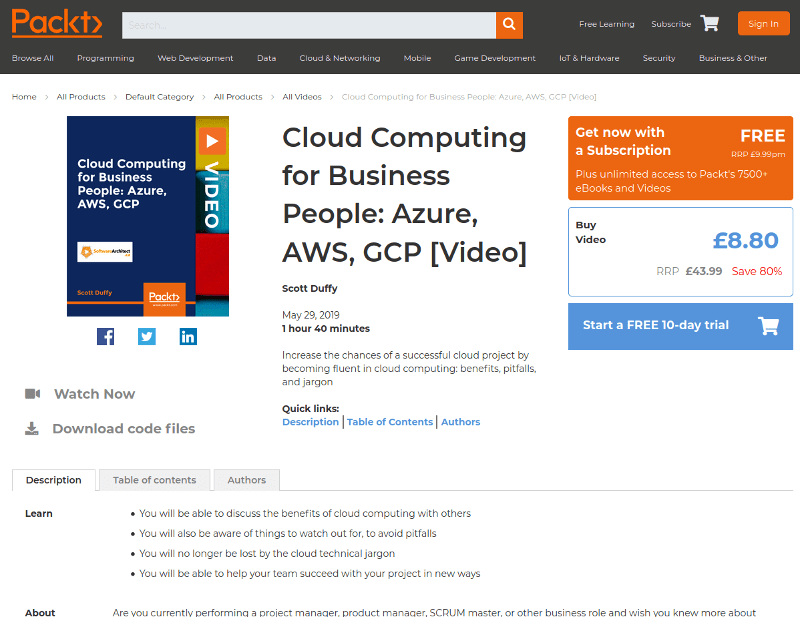Click the Save 80% text
Screen dimensions: 800x617
(757, 272)
